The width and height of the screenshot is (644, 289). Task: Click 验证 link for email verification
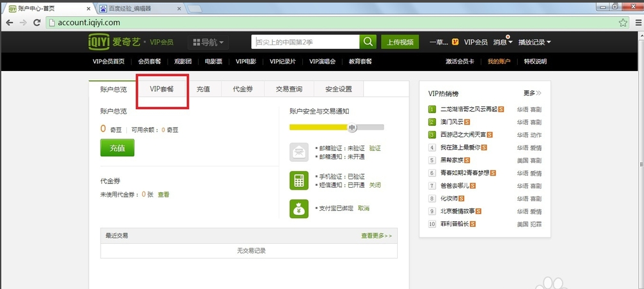375,148
